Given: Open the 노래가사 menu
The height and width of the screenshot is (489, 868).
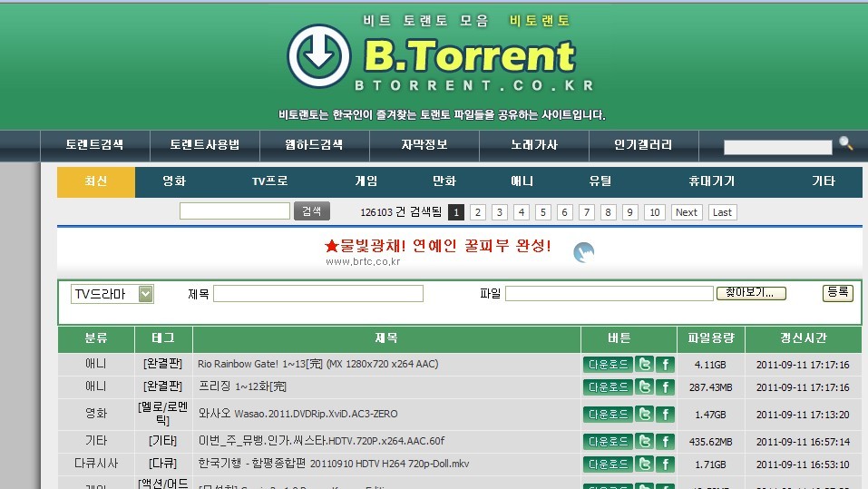Looking at the screenshot, I should click(x=533, y=145).
